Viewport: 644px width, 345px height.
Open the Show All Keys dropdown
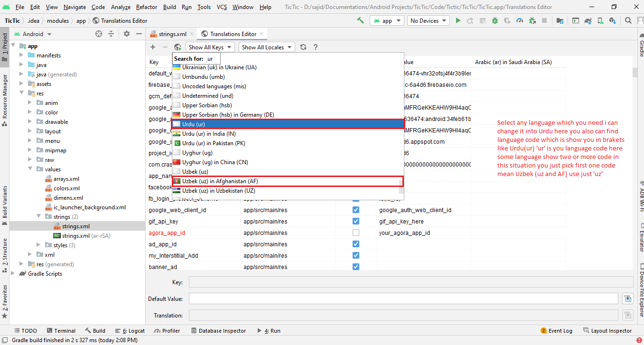tap(210, 47)
